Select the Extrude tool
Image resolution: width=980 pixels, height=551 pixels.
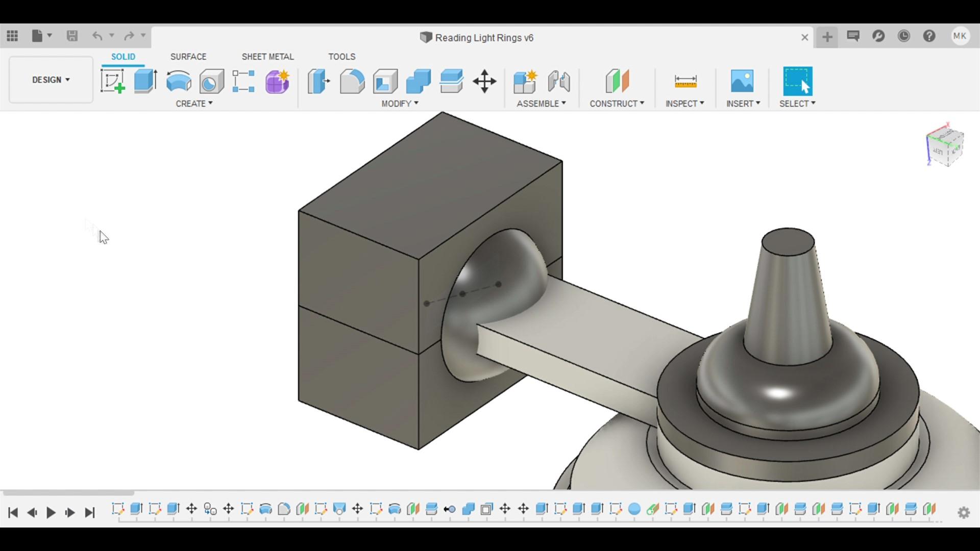pyautogui.click(x=145, y=81)
